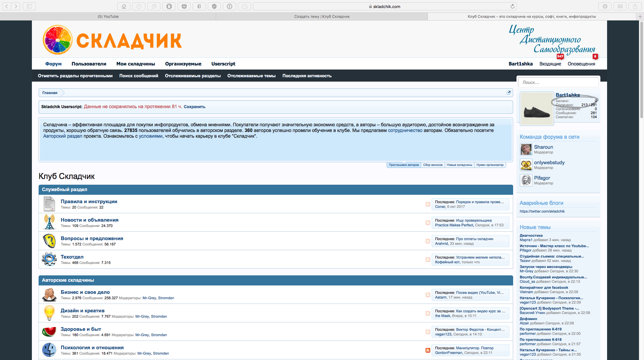Open RSS feed for Техотдел
644x360 pixels.
coord(428,260)
